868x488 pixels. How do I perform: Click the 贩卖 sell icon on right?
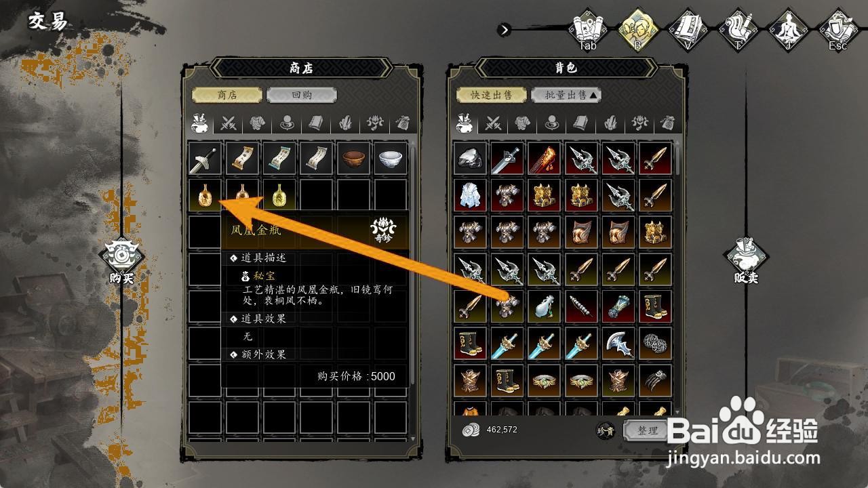coord(745,261)
